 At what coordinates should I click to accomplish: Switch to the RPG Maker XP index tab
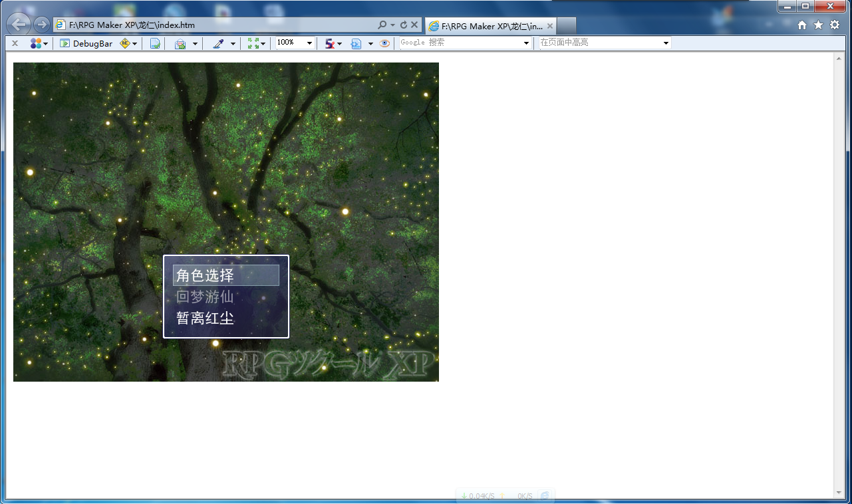[x=490, y=26]
